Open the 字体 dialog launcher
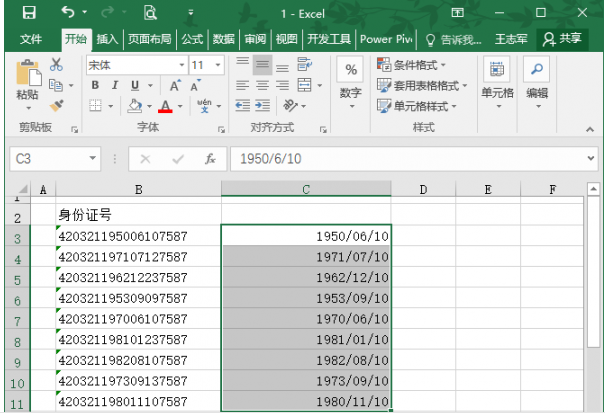Image resolution: width=605 pixels, height=414 pixels. pos(221,130)
